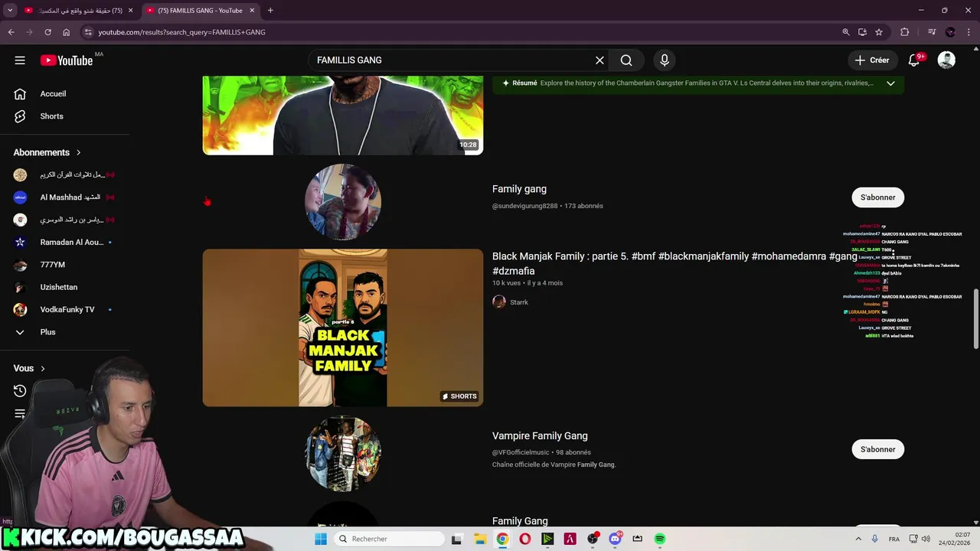Open Discord from the taskbar

point(615,539)
